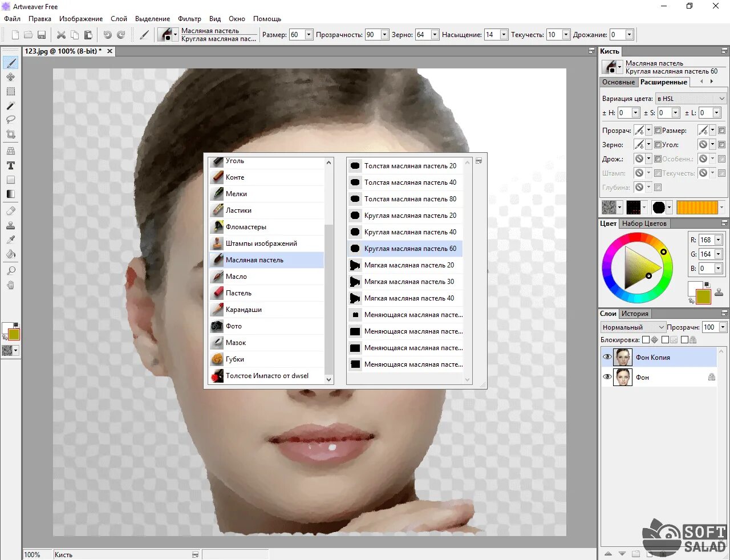Open the Прозрачность opacity dropdown in toolbar
Image resolution: width=730 pixels, height=560 pixels.
[384, 35]
